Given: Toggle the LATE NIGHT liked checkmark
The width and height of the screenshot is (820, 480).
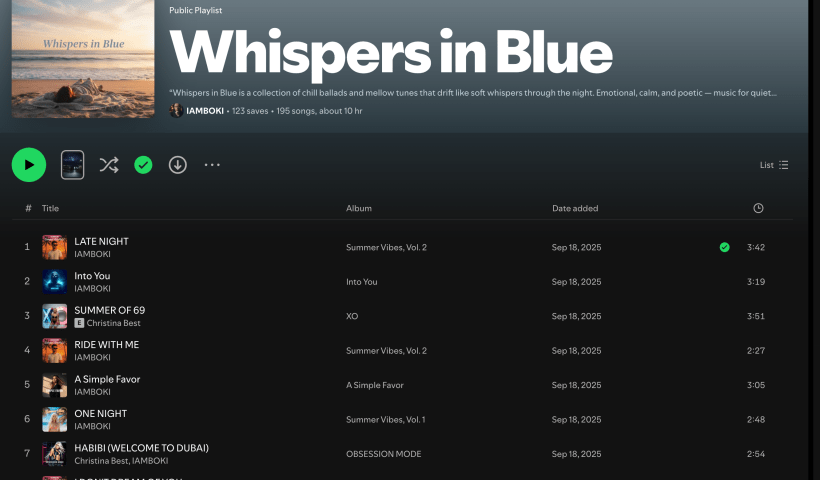Looking at the screenshot, I should click(x=724, y=247).
